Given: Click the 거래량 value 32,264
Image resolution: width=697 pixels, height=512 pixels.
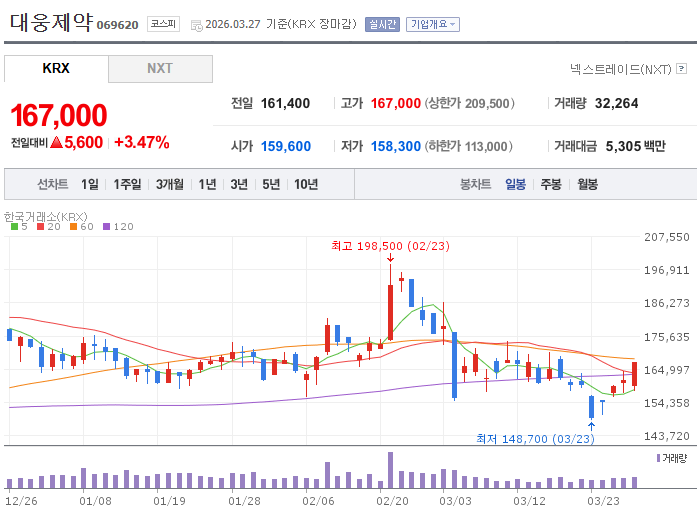Looking at the screenshot, I should tap(617, 104).
